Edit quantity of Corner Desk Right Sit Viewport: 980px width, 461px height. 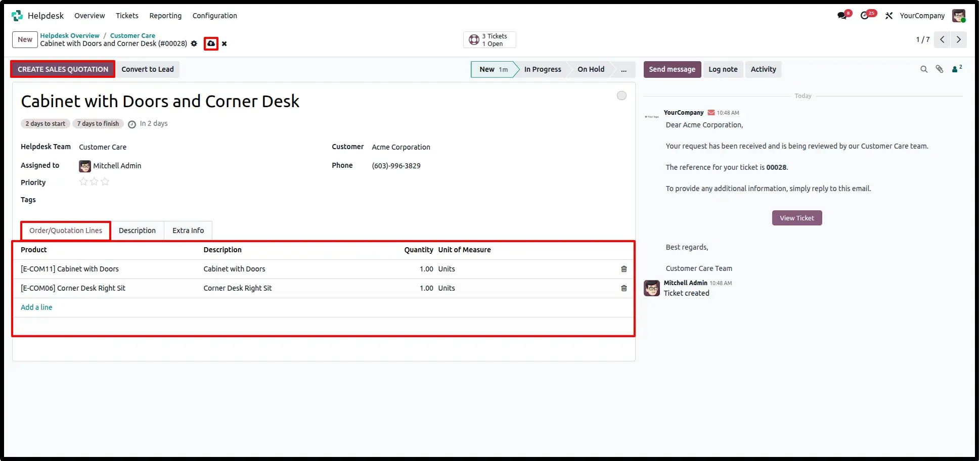[x=426, y=288]
